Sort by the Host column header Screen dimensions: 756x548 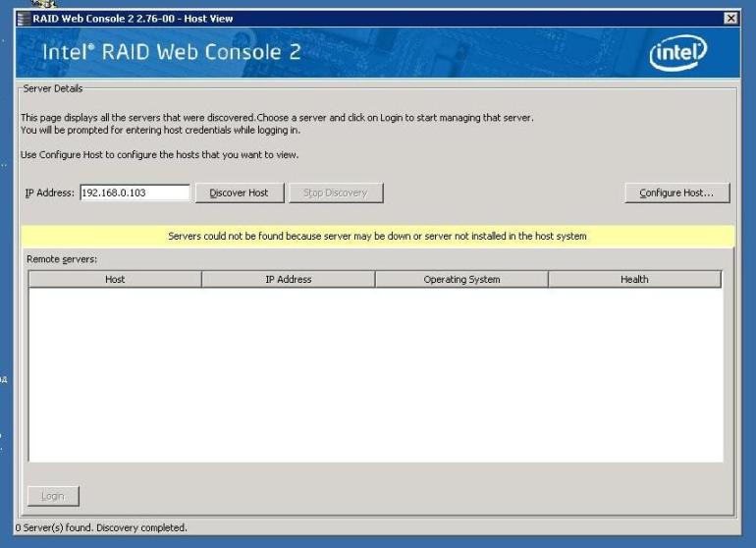click(115, 279)
